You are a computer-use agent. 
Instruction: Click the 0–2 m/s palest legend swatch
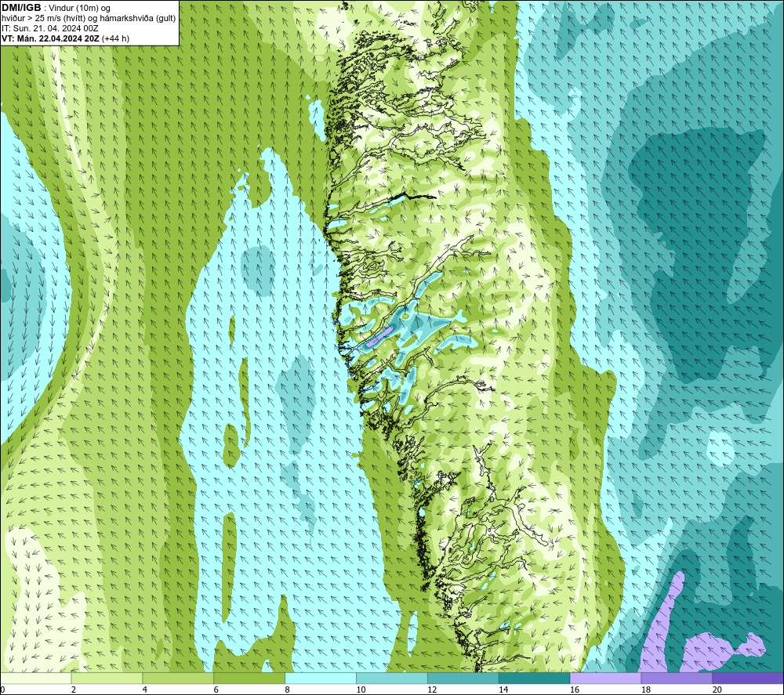pyautogui.click(x=36, y=679)
